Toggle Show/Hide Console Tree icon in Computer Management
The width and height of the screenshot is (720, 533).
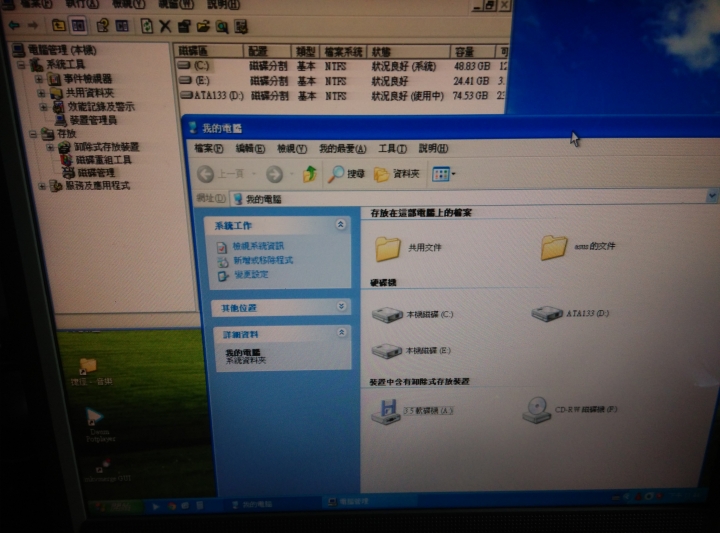pos(79,26)
